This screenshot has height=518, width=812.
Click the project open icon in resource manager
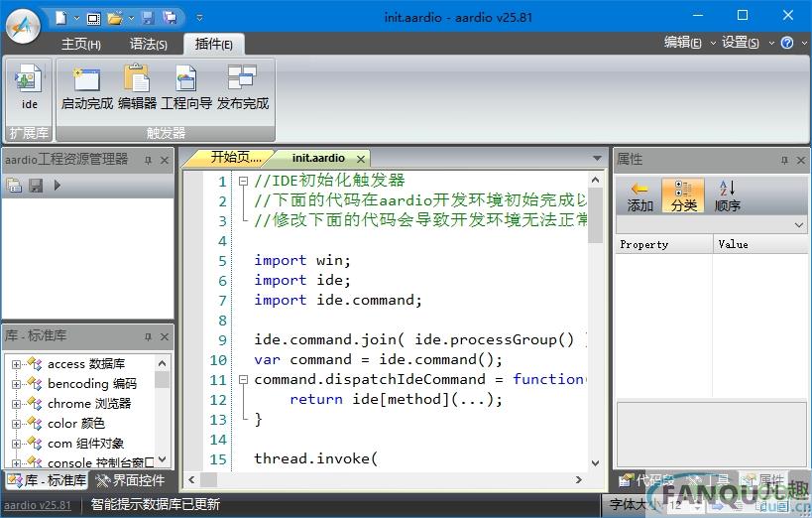14,186
